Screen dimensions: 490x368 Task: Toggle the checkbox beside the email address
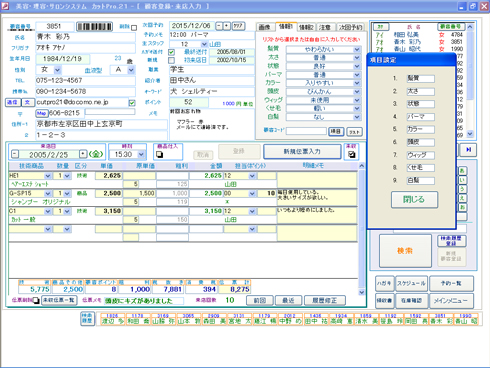pos(132,103)
